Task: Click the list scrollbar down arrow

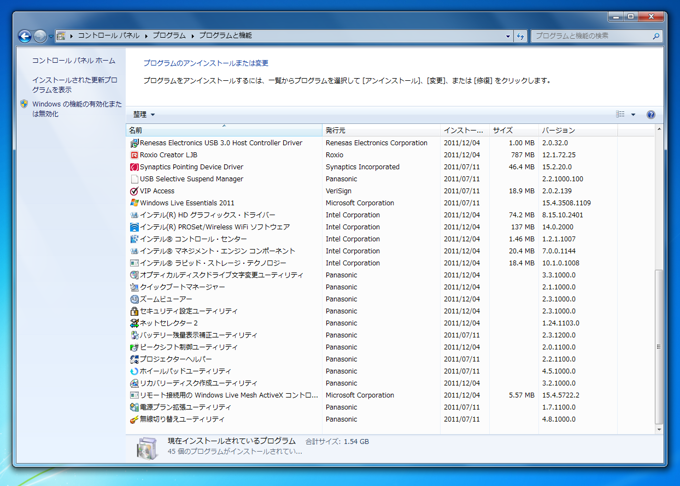Action: [x=659, y=429]
